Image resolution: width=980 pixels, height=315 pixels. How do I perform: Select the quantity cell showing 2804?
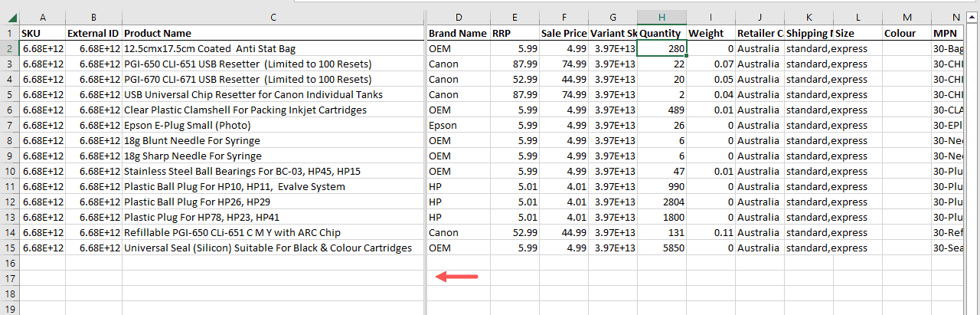point(661,202)
